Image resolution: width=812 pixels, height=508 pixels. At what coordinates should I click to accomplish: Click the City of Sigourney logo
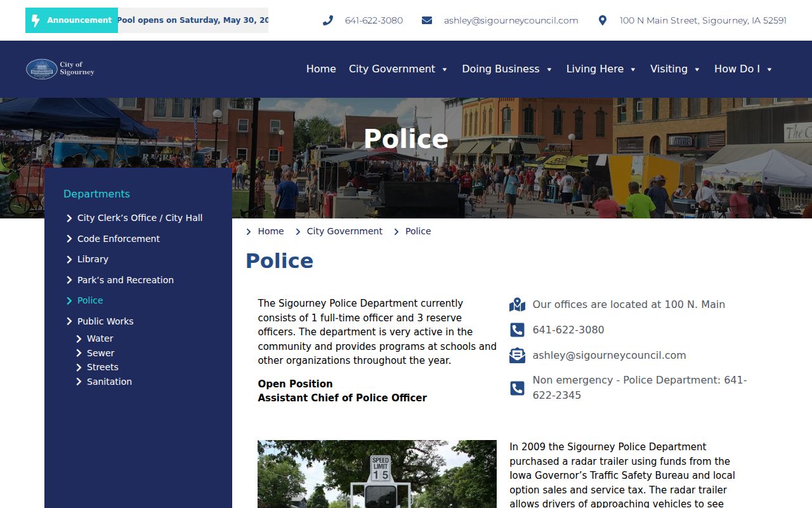(60, 69)
